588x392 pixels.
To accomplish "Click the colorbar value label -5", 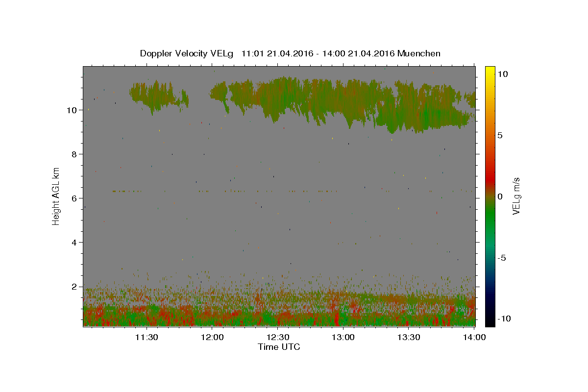I will click(x=502, y=258).
